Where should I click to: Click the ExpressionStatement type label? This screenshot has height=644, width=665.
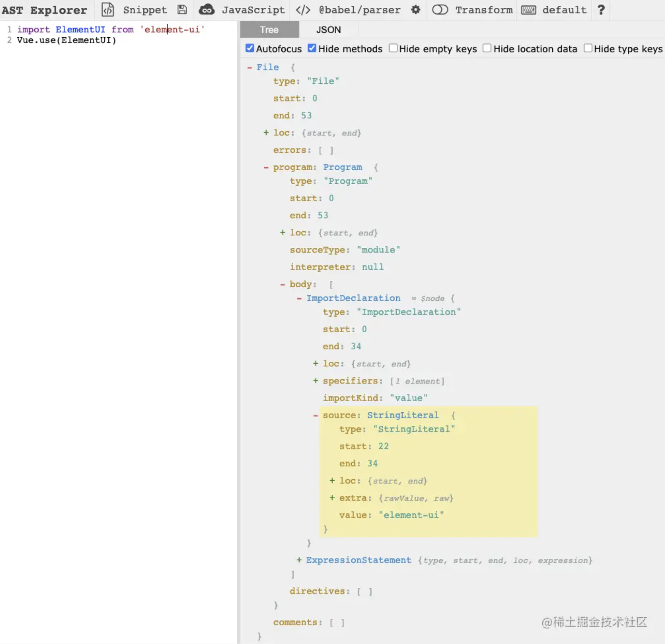tap(359, 560)
